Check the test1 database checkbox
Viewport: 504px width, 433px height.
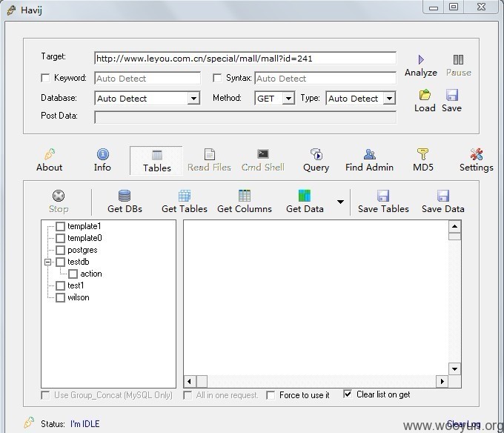(x=61, y=285)
